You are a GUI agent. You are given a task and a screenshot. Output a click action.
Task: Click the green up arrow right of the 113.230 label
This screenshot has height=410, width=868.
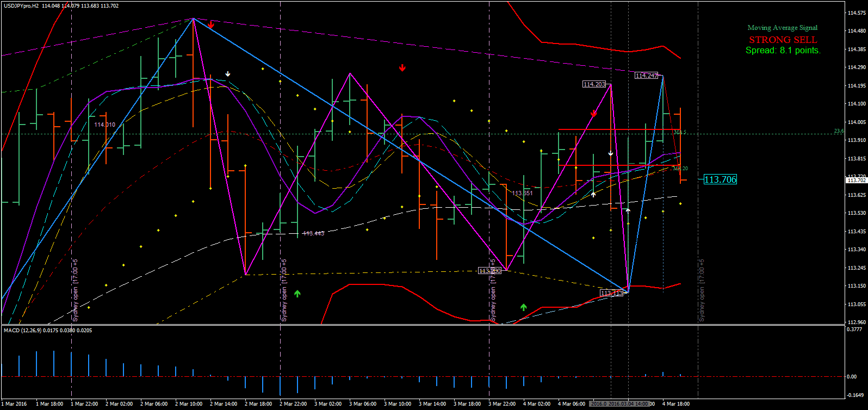tap(523, 307)
